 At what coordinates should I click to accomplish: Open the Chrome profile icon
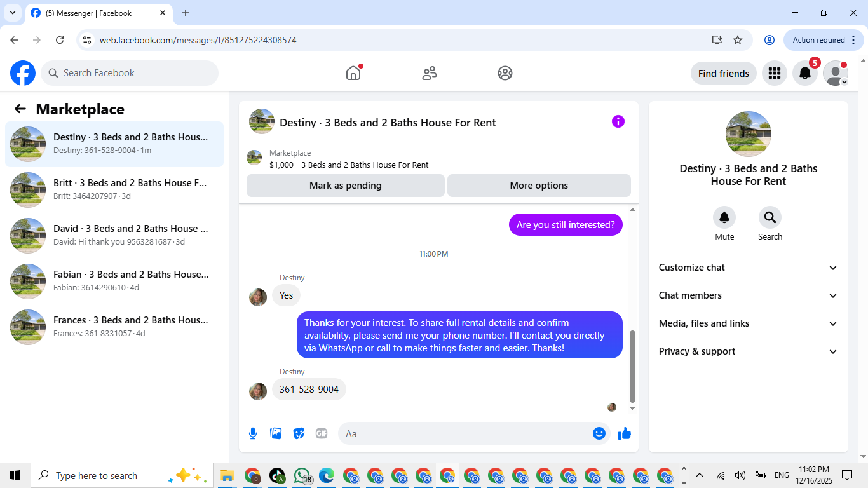(770, 40)
